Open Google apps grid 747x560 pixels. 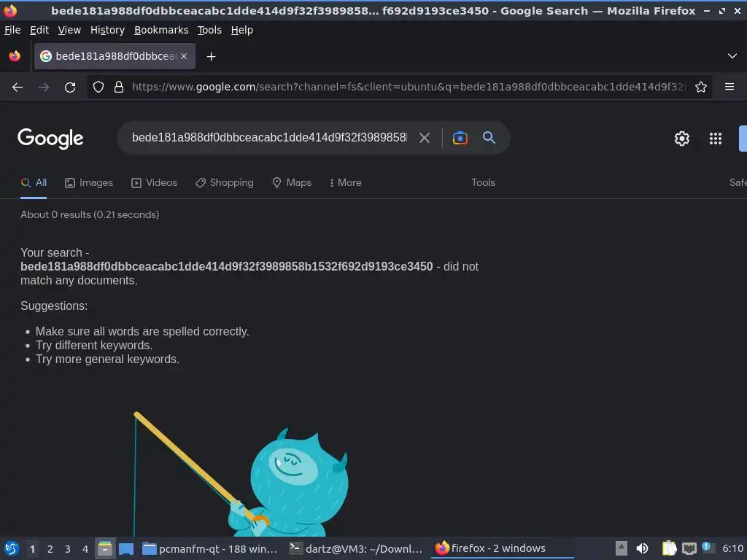tap(716, 139)
